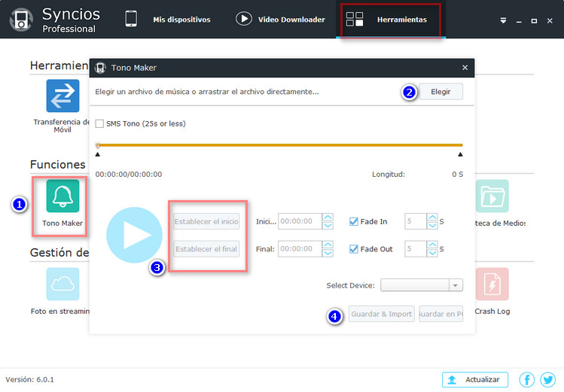This screenshot has height=392, width=564.
Task: Open the Foto en streaming cloud icon
Action: [x=62, y=284]
